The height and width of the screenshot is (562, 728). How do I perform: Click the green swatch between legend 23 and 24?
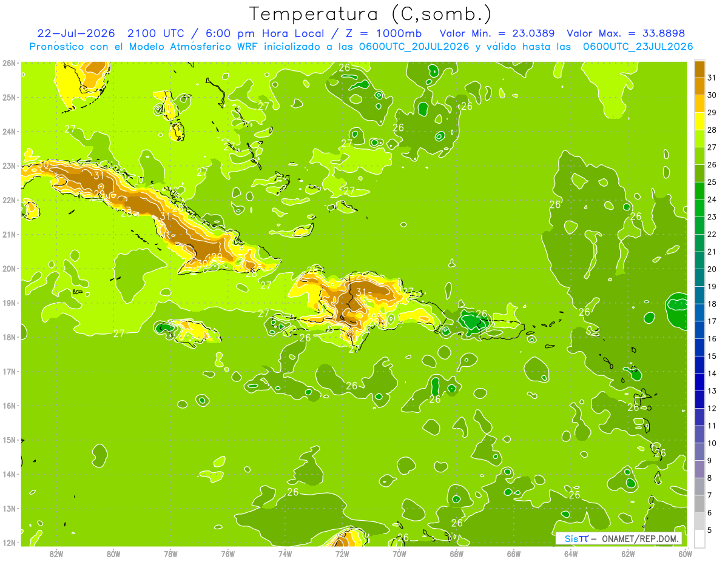(699, 208)
